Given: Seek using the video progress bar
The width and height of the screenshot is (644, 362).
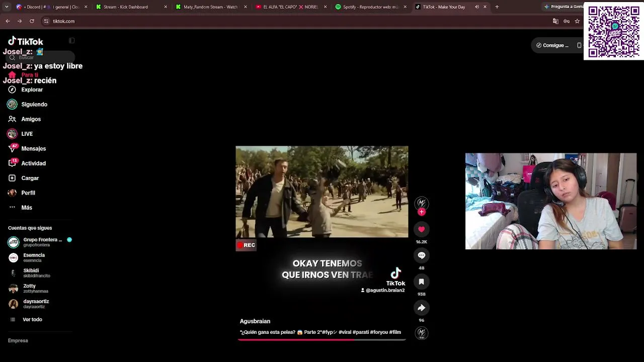Looking at the screenshot, I should point(322,340).
